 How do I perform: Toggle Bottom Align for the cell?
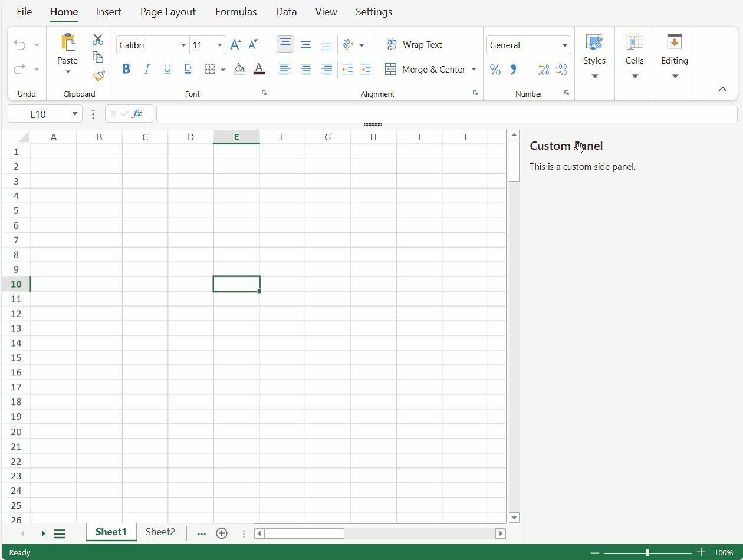[327, 45]
